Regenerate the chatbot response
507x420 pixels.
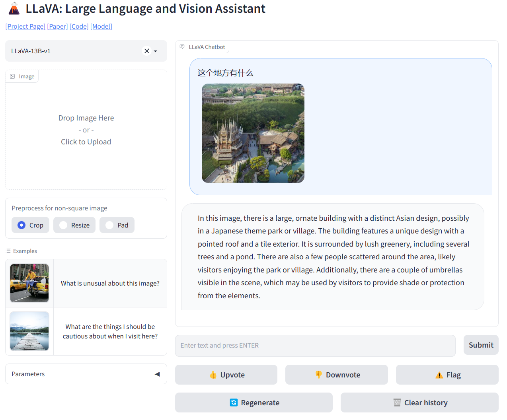coord(254,402)
